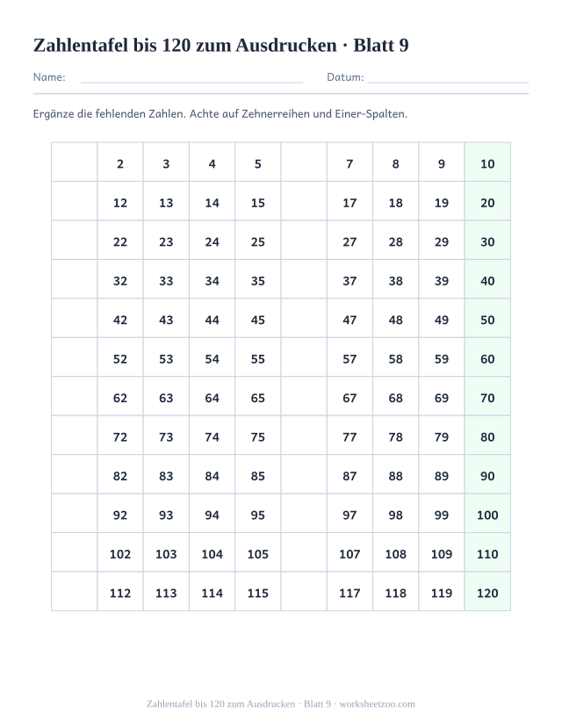Screen dimensions: 562x728
Task: Click the cell with number 64
Action: click(x=213, y=396)
